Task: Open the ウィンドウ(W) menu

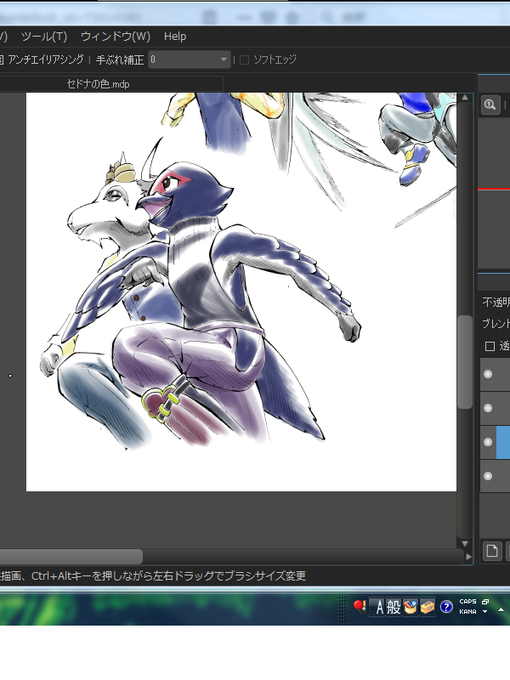Action: point(116,36)
